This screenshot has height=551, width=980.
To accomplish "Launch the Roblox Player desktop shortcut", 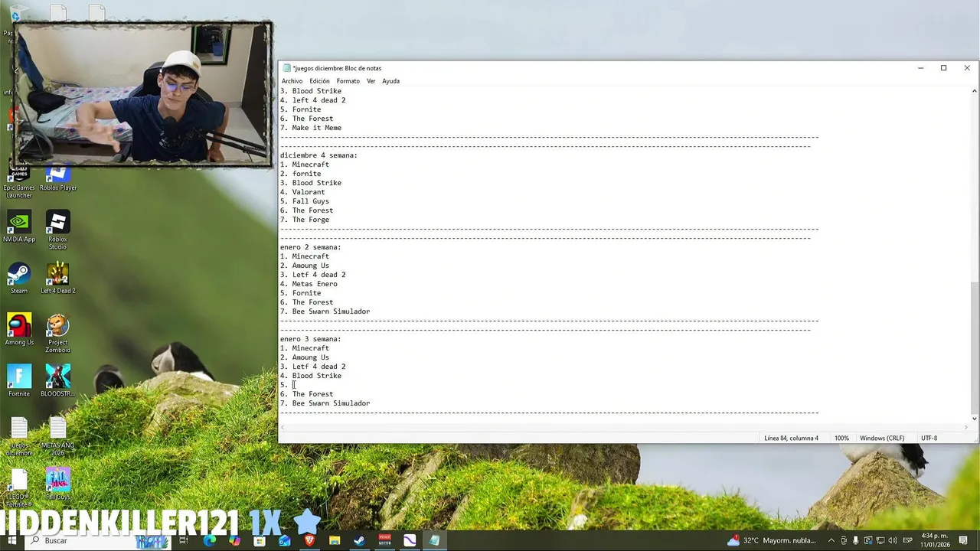I will pyautogui.click(x=58, y=179).
